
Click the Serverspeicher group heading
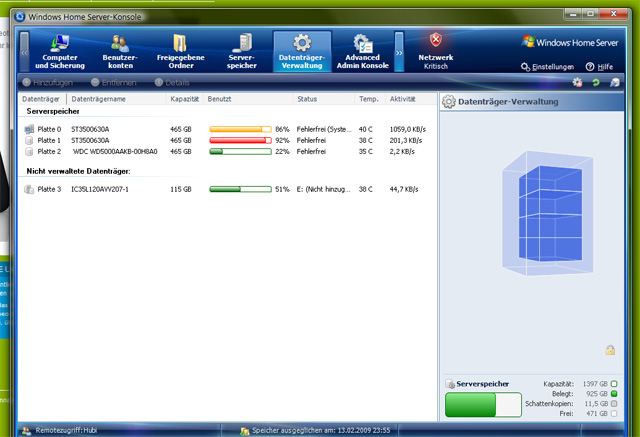(x=53, y=111)
